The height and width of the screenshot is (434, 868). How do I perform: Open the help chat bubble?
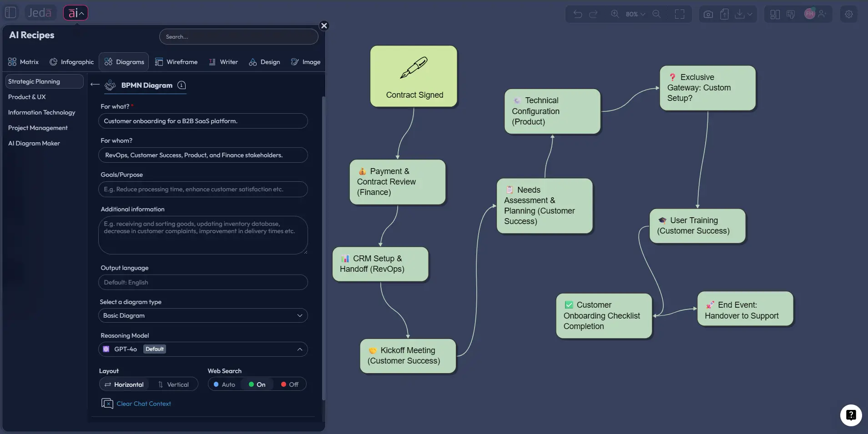coord(850,415)
